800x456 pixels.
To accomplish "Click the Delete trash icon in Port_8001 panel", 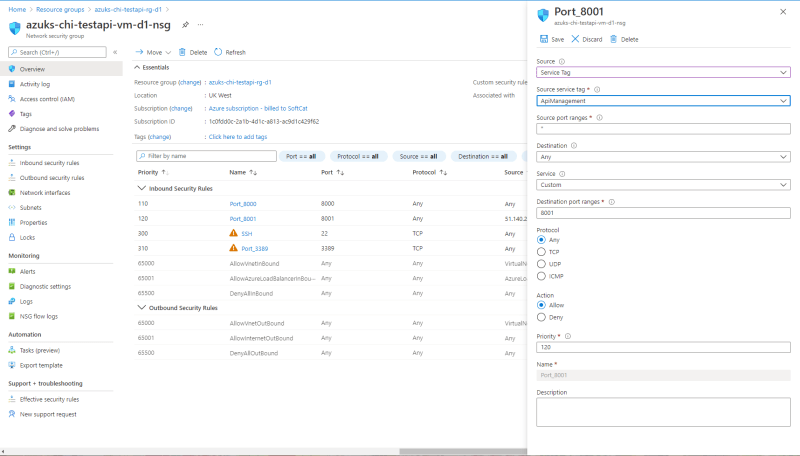I will tap(614, 39).
